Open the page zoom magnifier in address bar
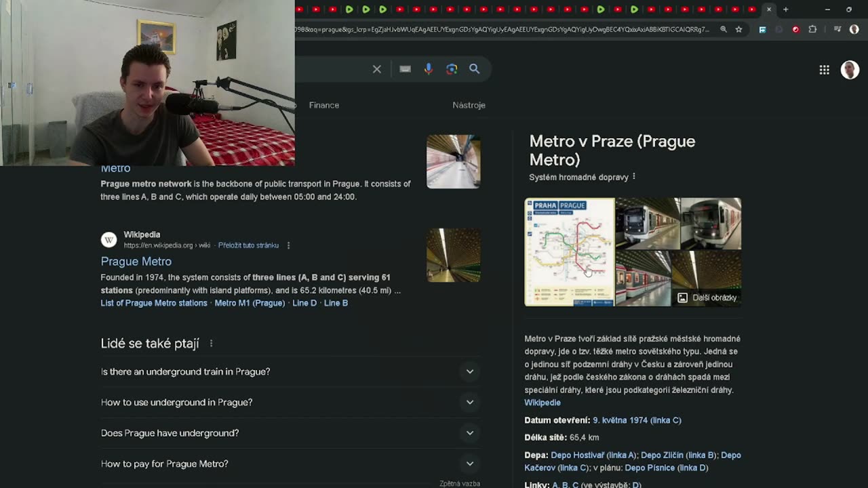This screenshot has height=488, width=868. [x=724, y=29]
